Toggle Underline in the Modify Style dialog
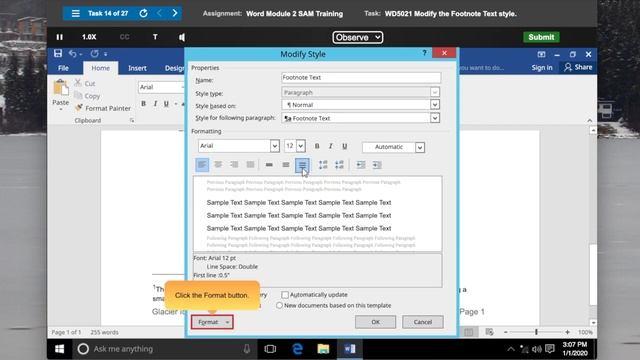 (x=344, y=146)
